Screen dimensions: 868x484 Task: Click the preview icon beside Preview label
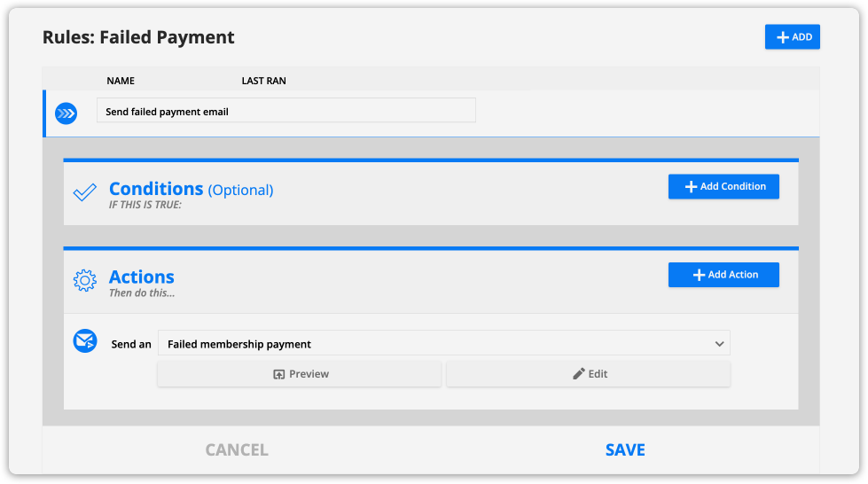(279, 374)
